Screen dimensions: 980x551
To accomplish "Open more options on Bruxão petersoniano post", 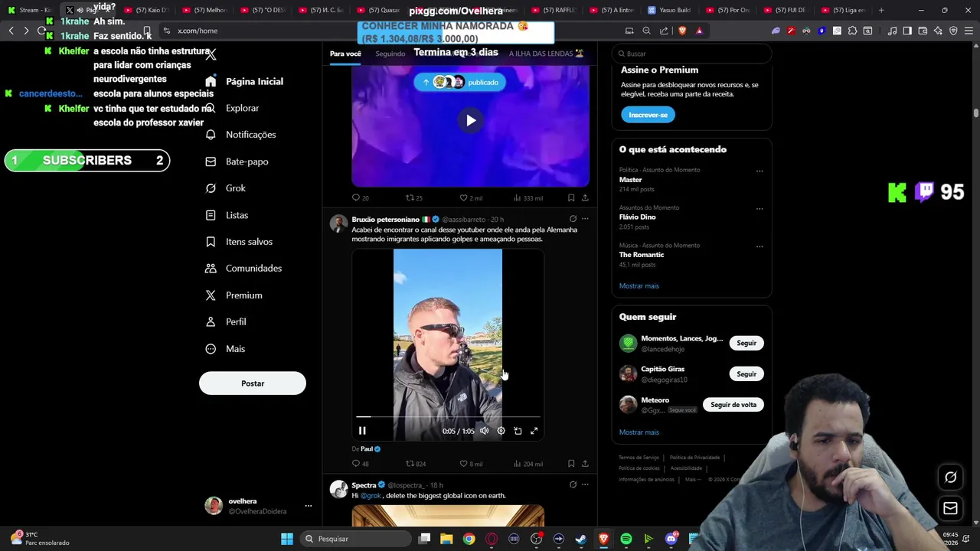I will 585,219.
